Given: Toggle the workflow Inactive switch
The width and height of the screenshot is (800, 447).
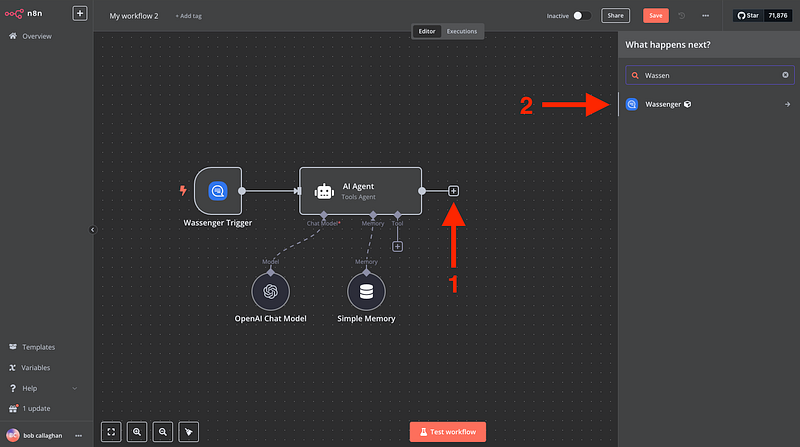Looking at the screenshot, I should click(x=582, y=16).
